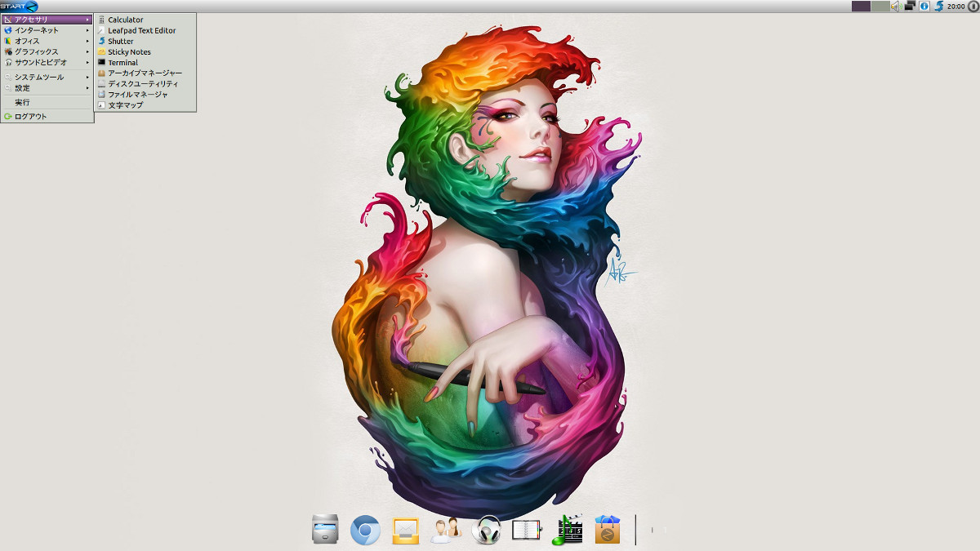
Task: Click the speaker volume tray icon
Action: [895, 6]
